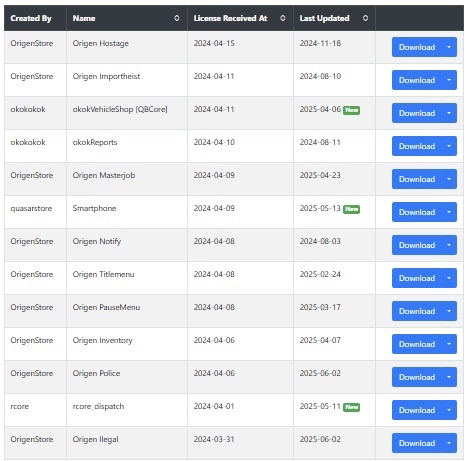Screen dimensions: 471x461
Task: Download Origen Notify
Action: click(417, 245)
